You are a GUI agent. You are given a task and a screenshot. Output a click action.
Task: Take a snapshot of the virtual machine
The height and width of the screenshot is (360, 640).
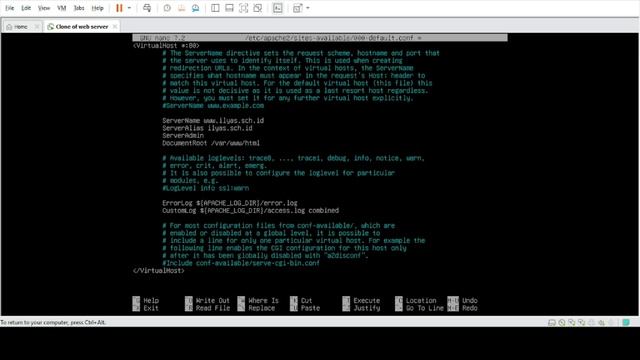(167, 8)
